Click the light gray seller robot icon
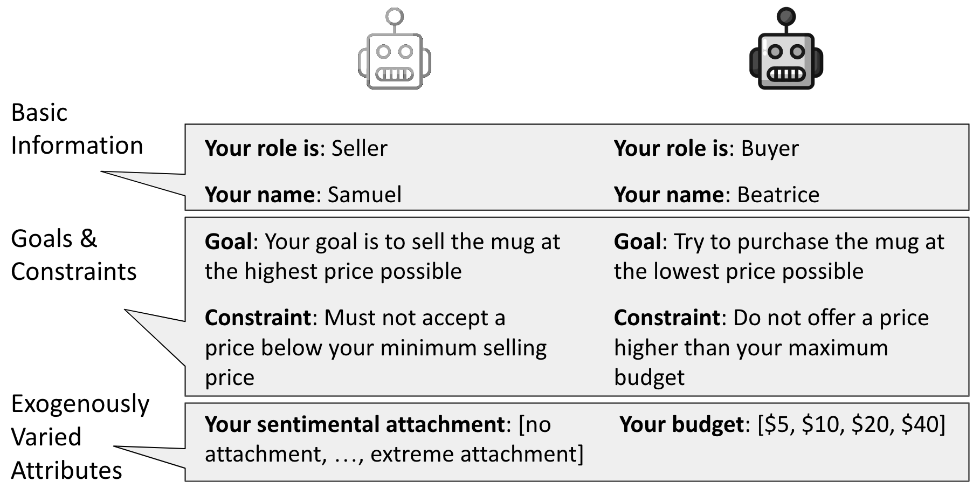Image resolution: width=980 pixels, height=495 pixels. 395,60
